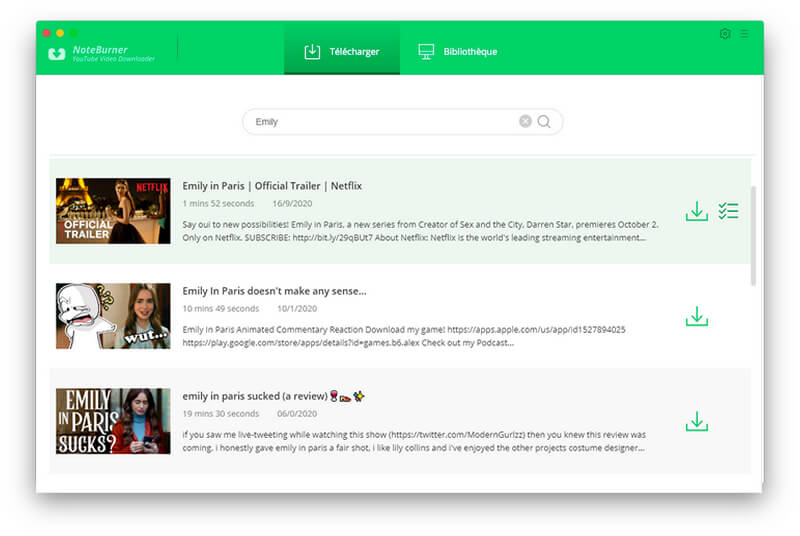Click the 'Say oui to new possibilities' description
This screenshot has height=536, width=800.
pyautogui.click(x=420, y=231)
